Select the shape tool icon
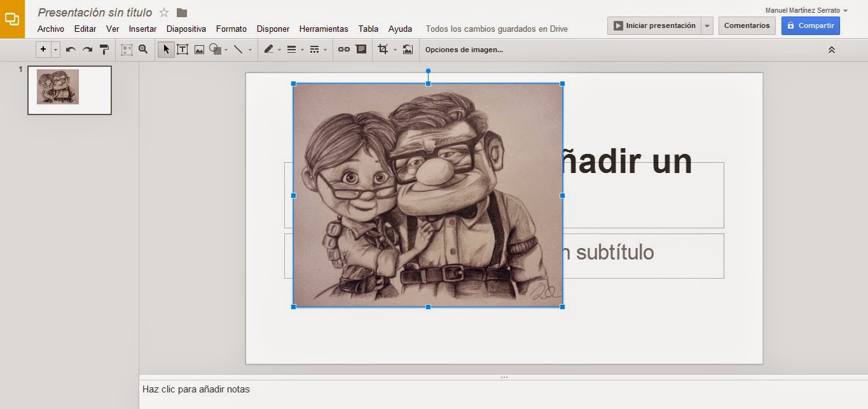This screenshot has height=409, width=868. point(215,49)
